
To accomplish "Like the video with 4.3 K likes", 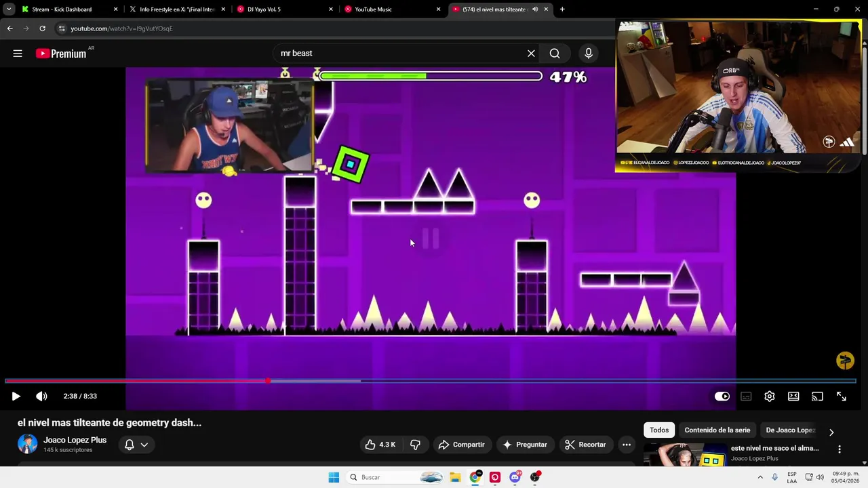I will coord(380,445).
